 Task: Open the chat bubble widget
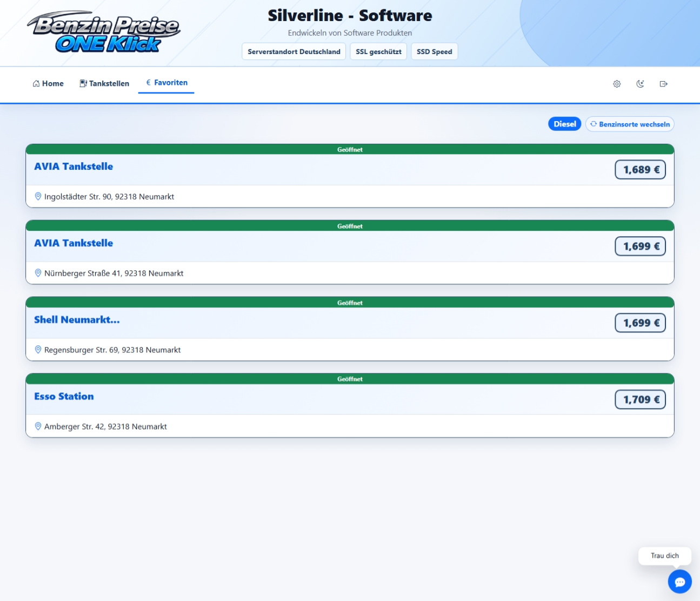tap(680, 582)
